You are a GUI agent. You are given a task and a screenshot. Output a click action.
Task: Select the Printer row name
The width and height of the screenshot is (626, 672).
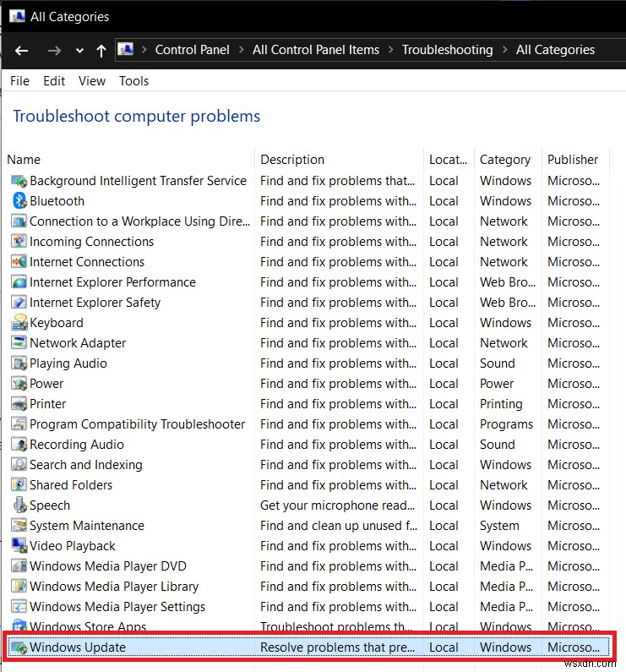(47, 404)
